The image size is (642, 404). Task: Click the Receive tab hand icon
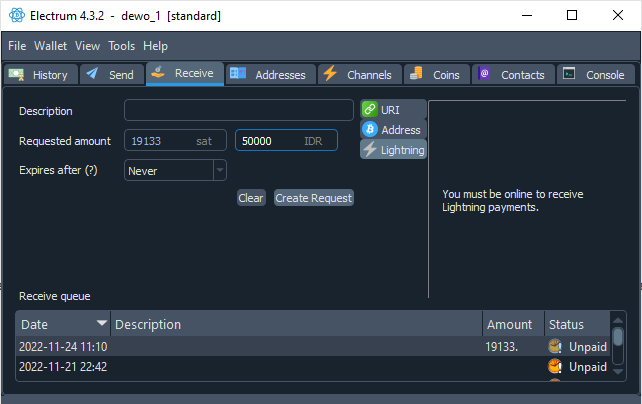(x=158, y=72)
